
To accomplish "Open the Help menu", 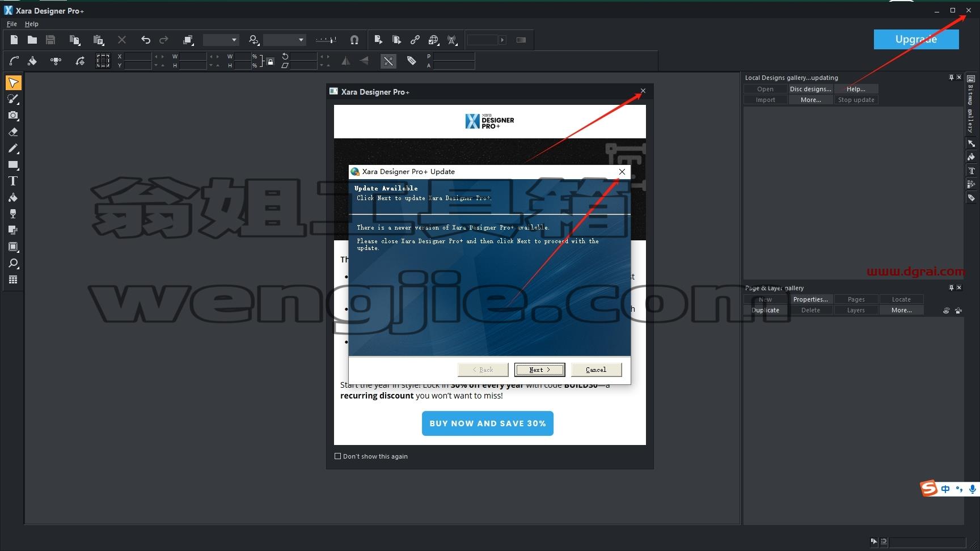I will pos(32,24).
